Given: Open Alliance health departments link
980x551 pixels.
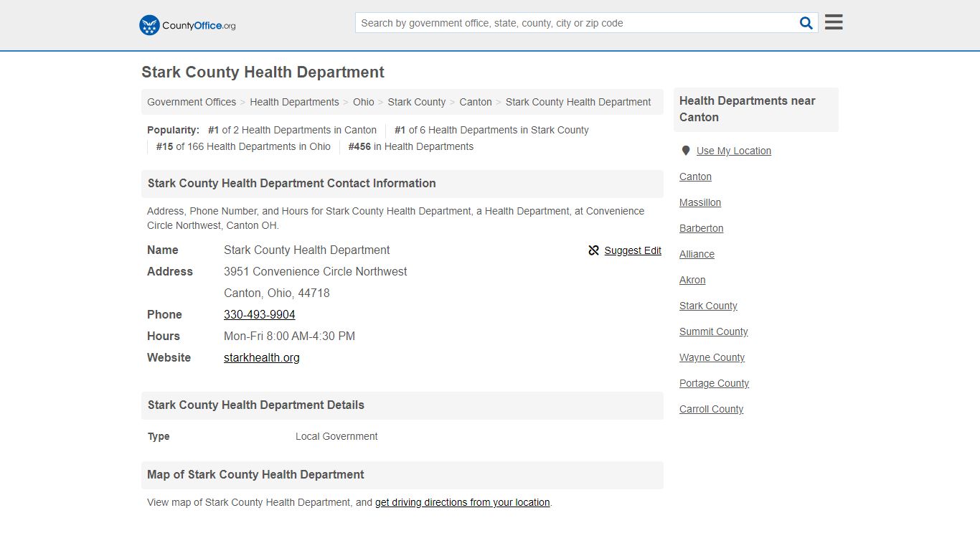Looking at the screenshot, I should [697, 254].
